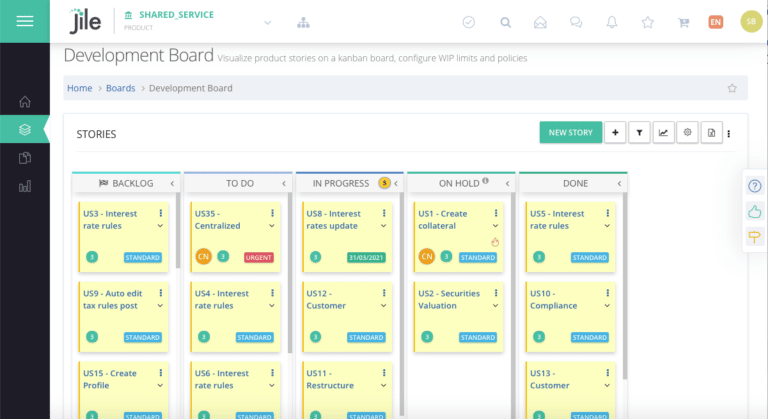Open the inbox mail icon
Image resolution: width=768 pixels, height=419 pixels.
point(540,23)
